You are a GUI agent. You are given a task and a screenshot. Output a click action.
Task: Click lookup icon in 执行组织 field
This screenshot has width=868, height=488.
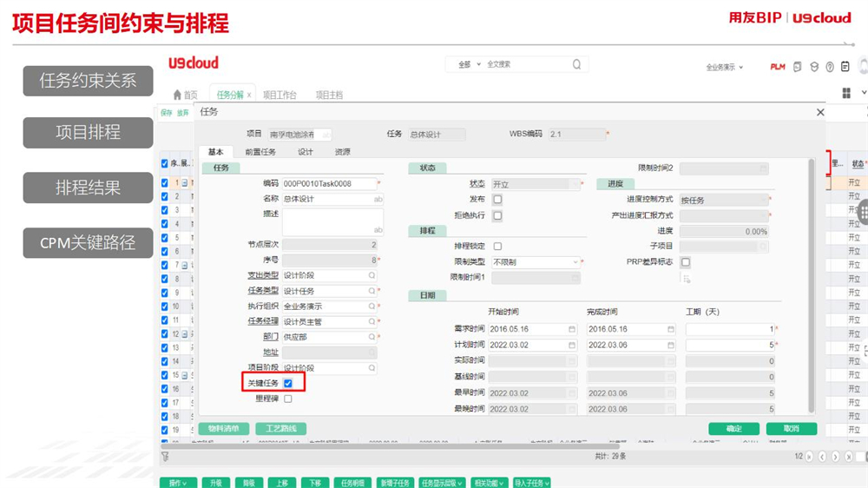click(372, 307)
